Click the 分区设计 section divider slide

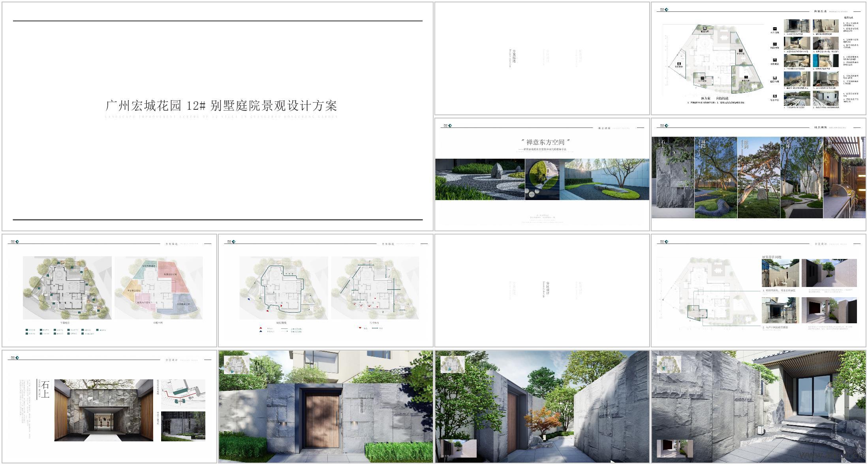[x=542, y=290]
